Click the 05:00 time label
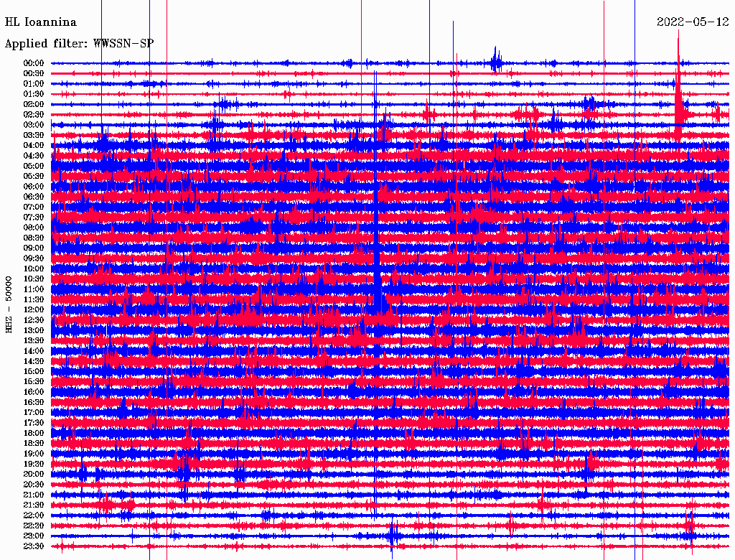This screenshot has width=735, height=560. (x=34, y=166)
